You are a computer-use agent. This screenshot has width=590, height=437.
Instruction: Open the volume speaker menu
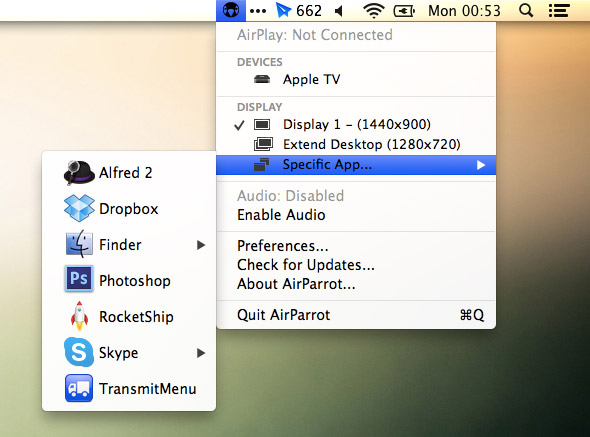point(339,11)
